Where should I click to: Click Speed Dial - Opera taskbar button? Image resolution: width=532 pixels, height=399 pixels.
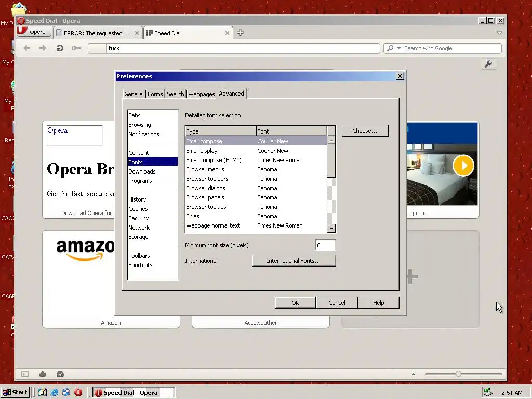[x=134, y=393]
